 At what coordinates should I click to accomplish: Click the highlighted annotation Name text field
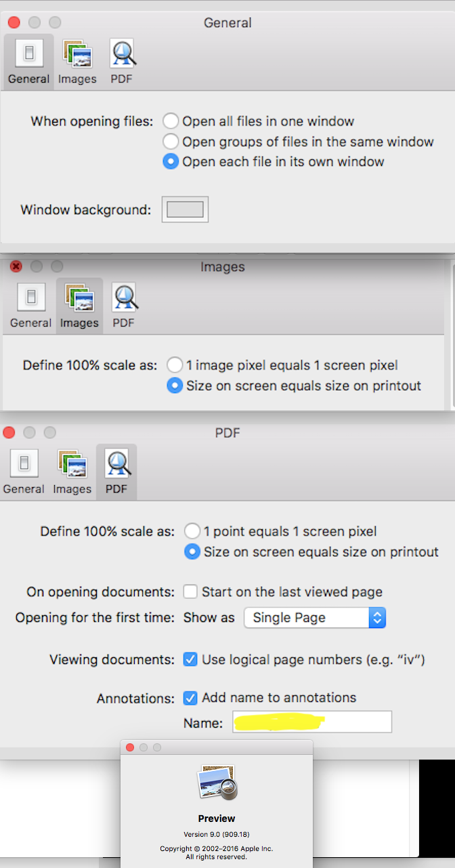[x=311, y=721]
